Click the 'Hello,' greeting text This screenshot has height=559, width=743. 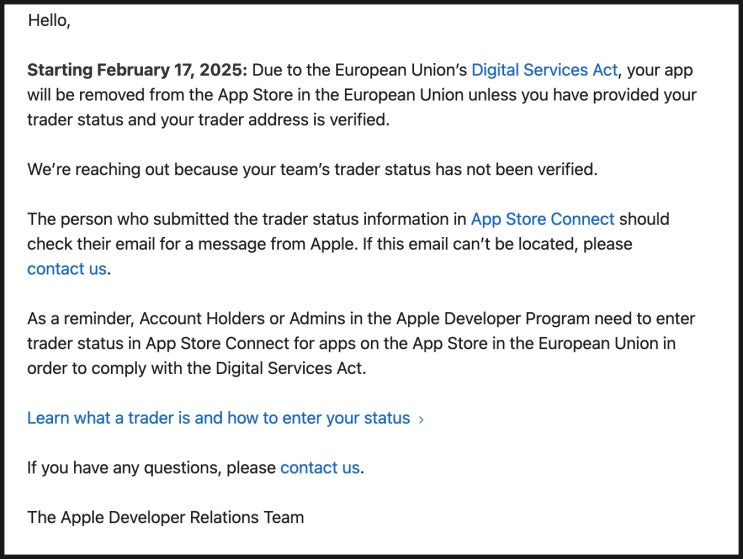(x=49, y=20)
